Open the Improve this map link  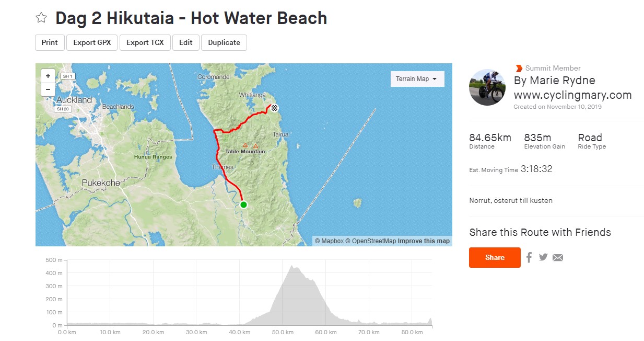426,241
